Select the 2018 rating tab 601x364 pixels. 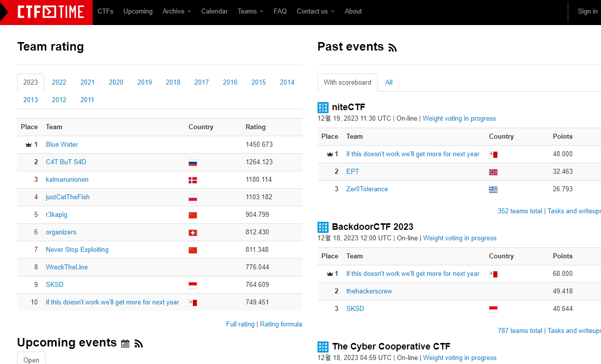(x=173, y=82)
